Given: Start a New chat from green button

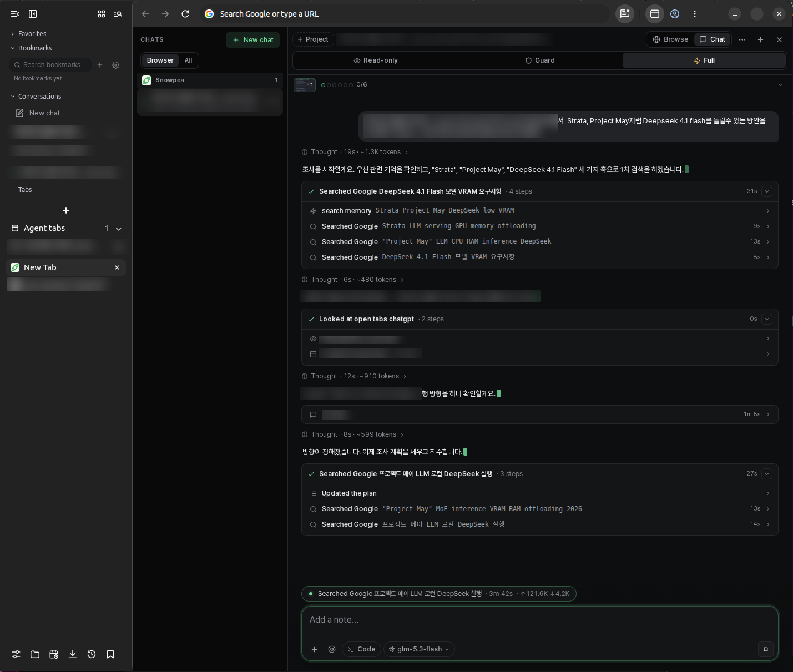Looking at the screenshot, I should pyautogui.click(x=253, y=40).
